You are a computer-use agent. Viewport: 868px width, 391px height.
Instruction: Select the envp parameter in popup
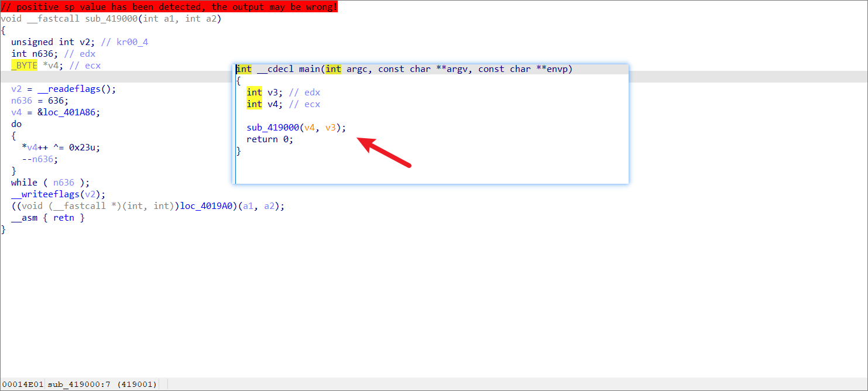click(x=557, y=69)
